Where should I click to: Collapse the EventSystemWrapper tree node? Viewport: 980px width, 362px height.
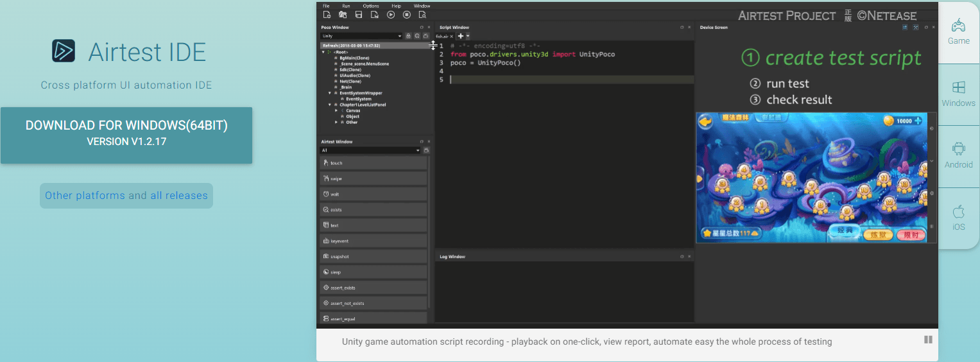(330, 93)
